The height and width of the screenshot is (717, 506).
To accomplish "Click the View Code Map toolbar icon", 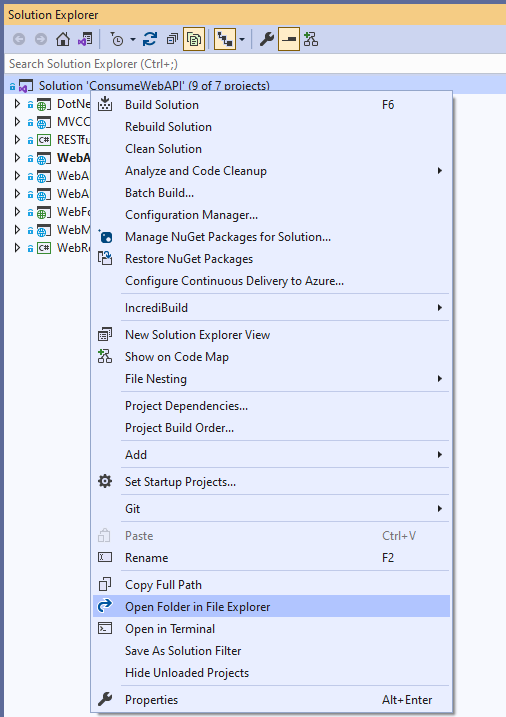I will 311,39.
